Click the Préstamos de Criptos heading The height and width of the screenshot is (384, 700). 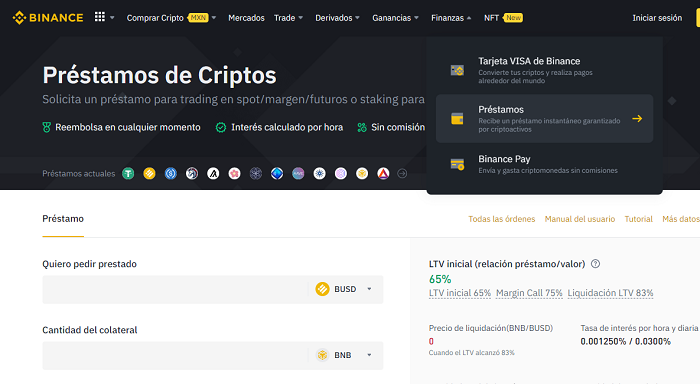[x=159, y=75]
